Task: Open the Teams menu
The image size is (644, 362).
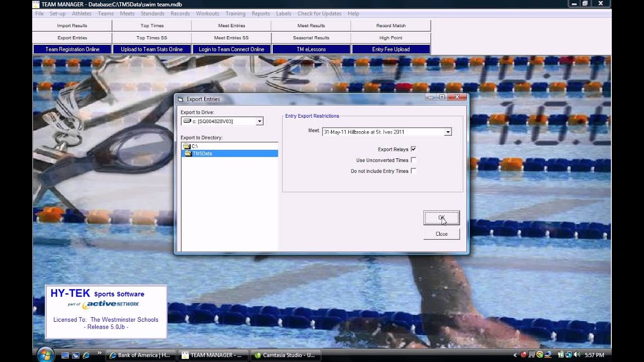Action: click(x=106, y=14)
